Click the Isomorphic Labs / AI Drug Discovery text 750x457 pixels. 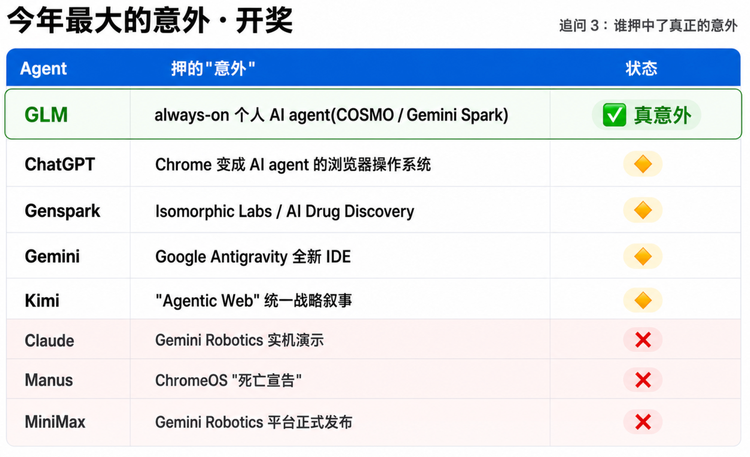(285, 211)
